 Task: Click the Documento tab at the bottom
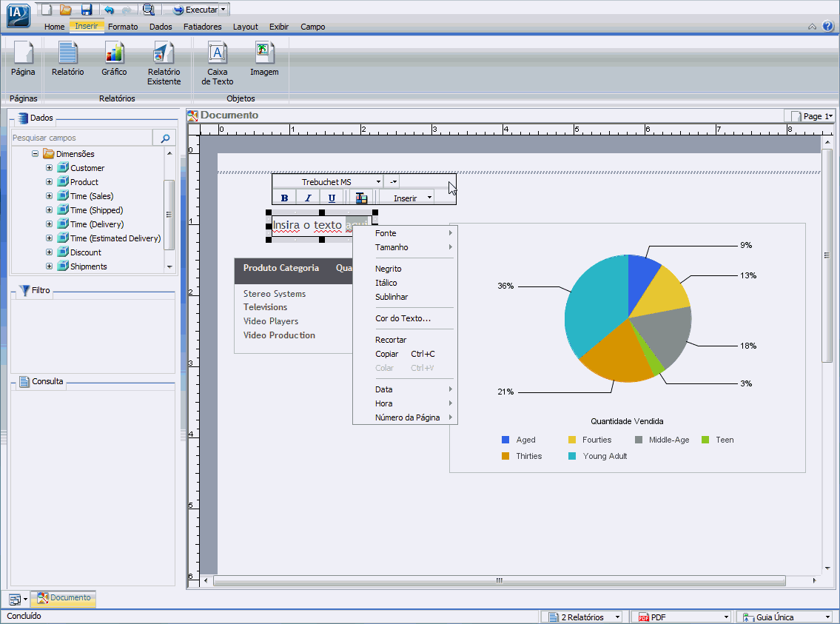63,598
